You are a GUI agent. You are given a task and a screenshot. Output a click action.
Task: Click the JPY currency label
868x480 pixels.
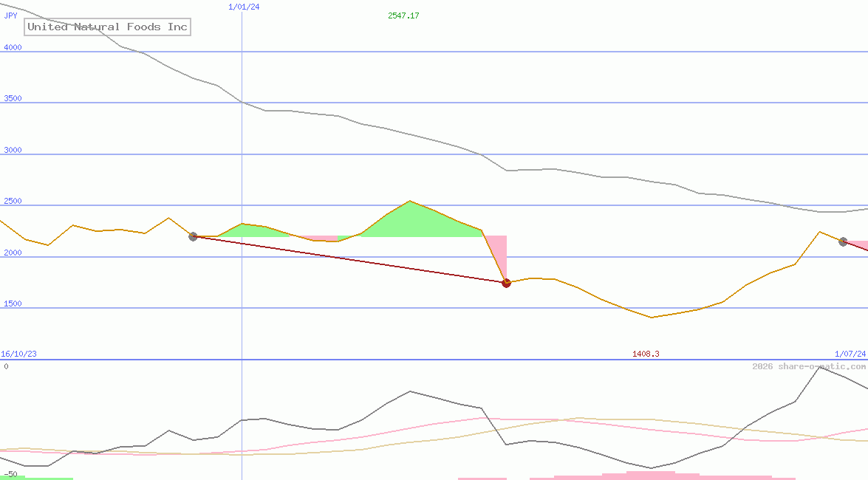pos(11,16)
